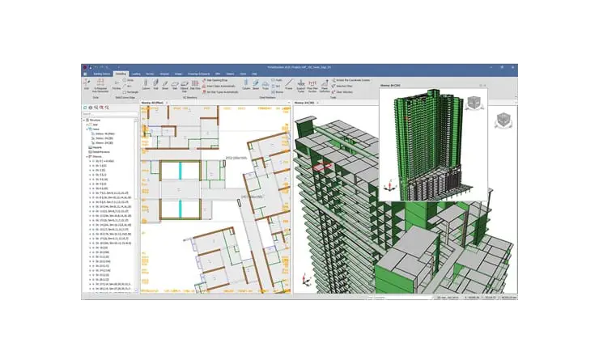Select Materials in the structure tree
599x364 pixels.
(96, 147)
